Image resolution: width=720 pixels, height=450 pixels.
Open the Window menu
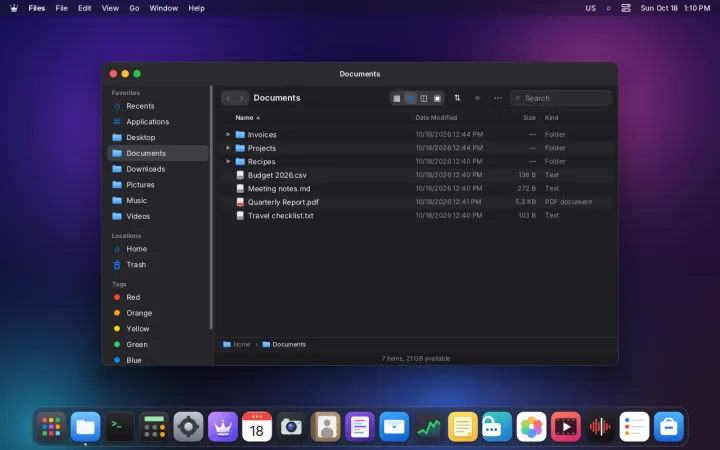[x=163, y=8]
